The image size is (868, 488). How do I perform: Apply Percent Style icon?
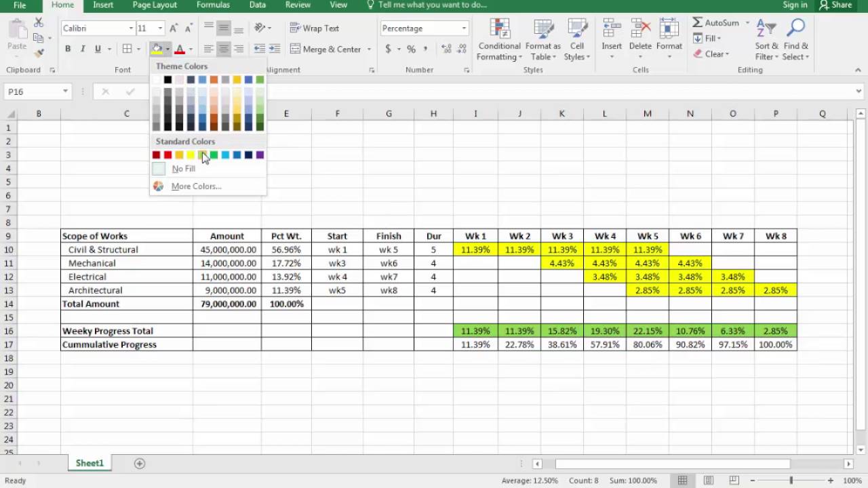tap(411, 49)
